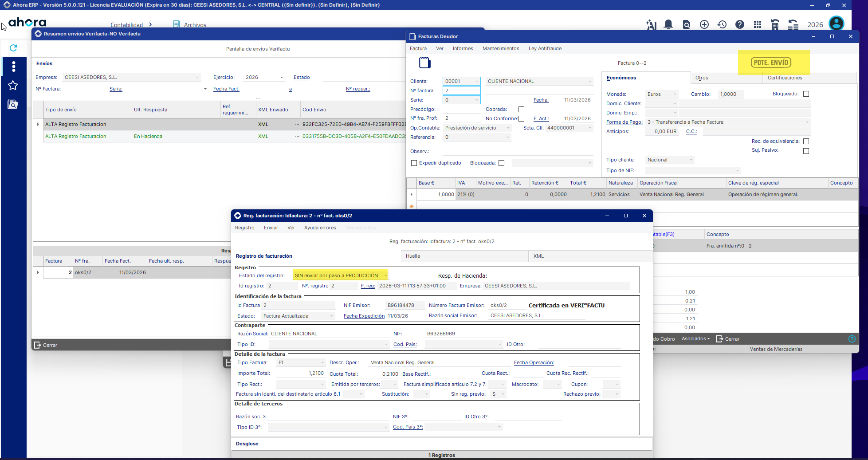Click the Resumen envíos window title icon
This screenshot has width=868, height=460.
(38, 34)
